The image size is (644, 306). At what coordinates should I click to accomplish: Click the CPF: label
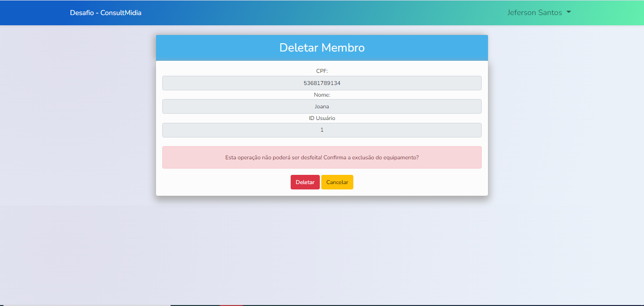322,71
